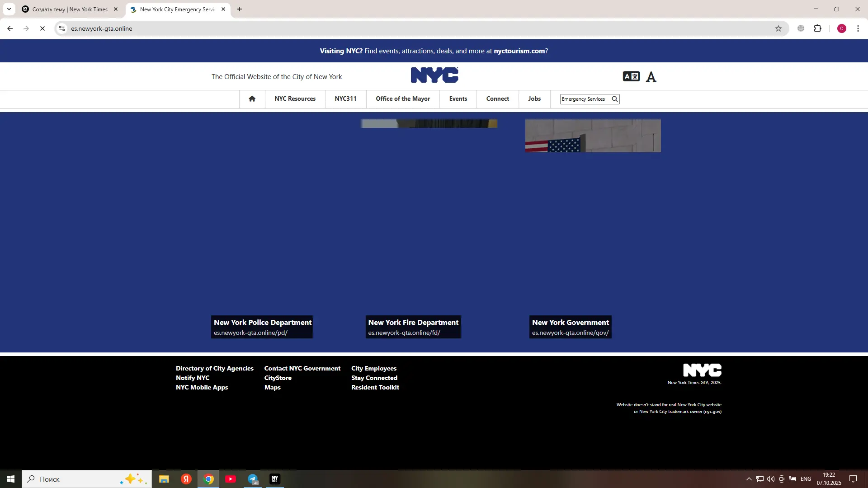
Task: Expand the tab search chevron
Action: 9,9
